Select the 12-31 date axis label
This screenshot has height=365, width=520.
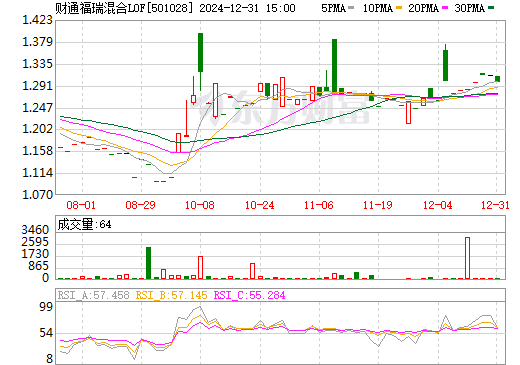tap(495, 205)
